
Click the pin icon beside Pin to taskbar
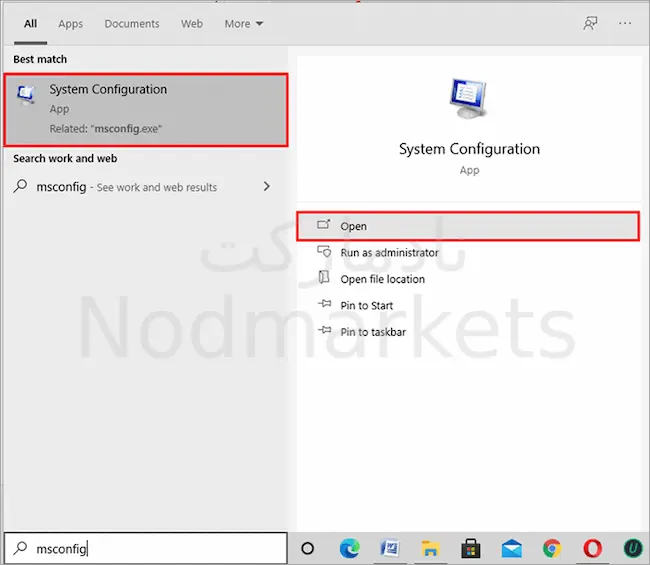(x=325, y=330)
